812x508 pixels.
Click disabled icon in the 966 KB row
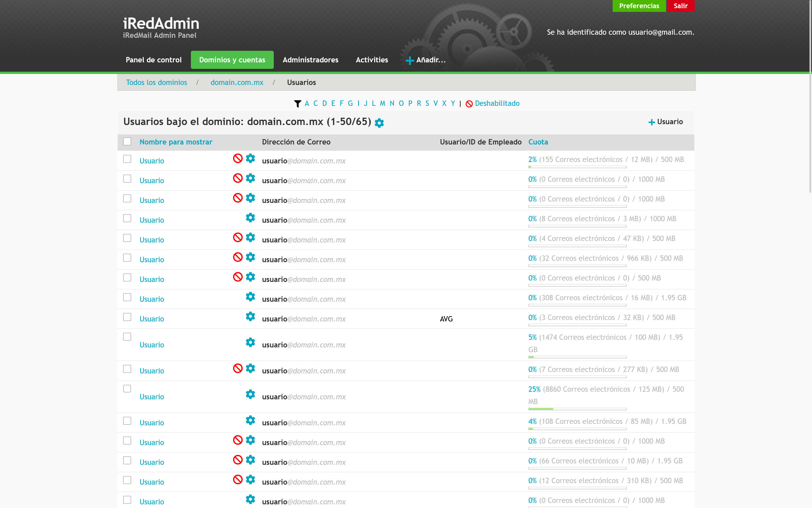click(238, 257)
